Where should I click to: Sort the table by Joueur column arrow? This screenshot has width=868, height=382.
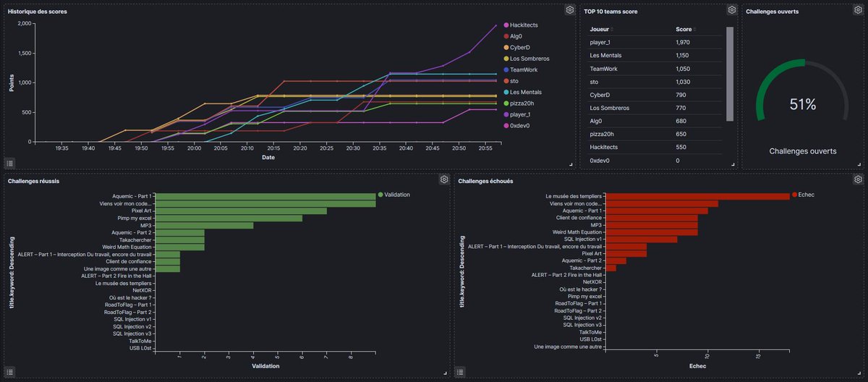(613, 30)
